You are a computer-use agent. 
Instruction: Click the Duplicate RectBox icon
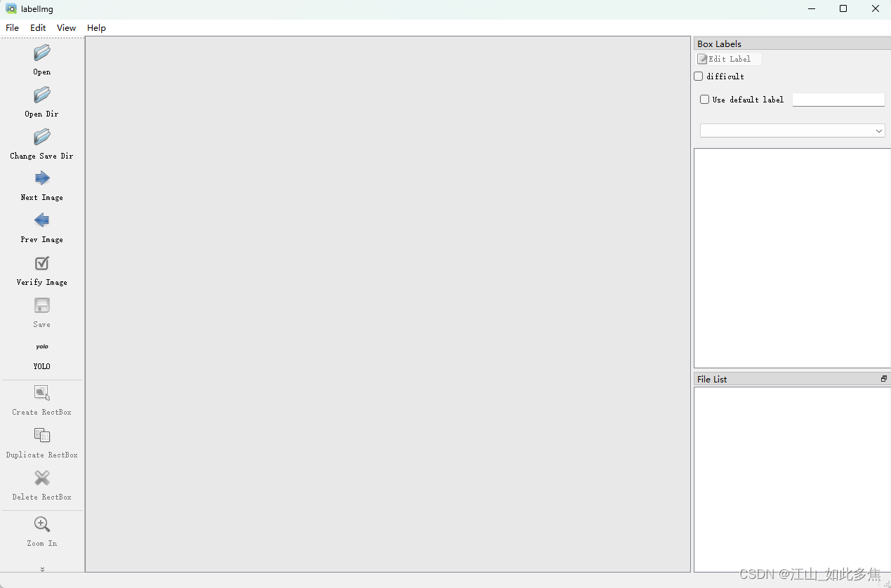[42, 436]
